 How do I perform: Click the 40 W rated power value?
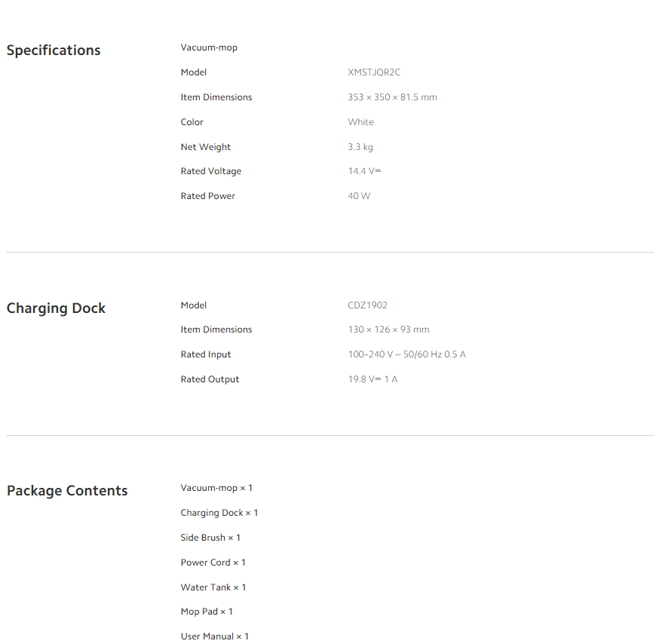tap(359, 196)
